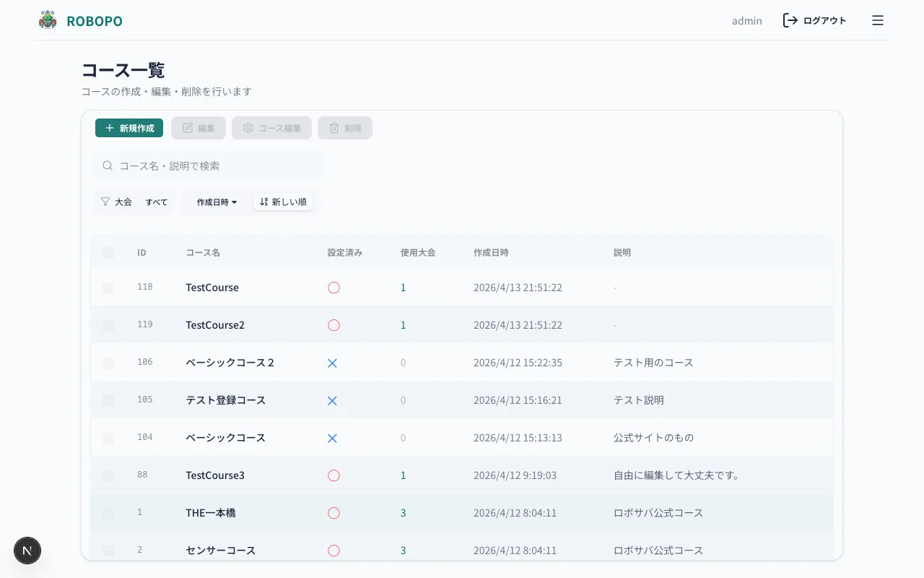
Task: Toggle the select-all checkbox in the table header
Action: coord(108,253)
